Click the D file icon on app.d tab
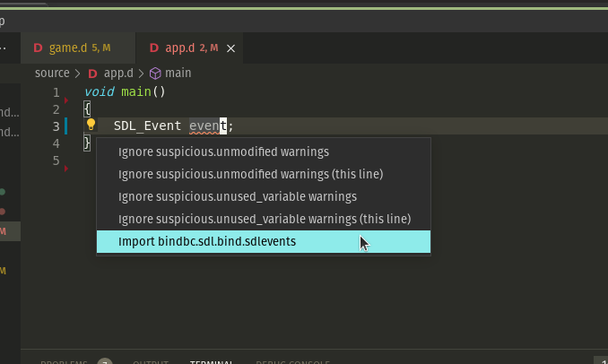This screenshot has width=608, height=364. (x=154, y=48)
